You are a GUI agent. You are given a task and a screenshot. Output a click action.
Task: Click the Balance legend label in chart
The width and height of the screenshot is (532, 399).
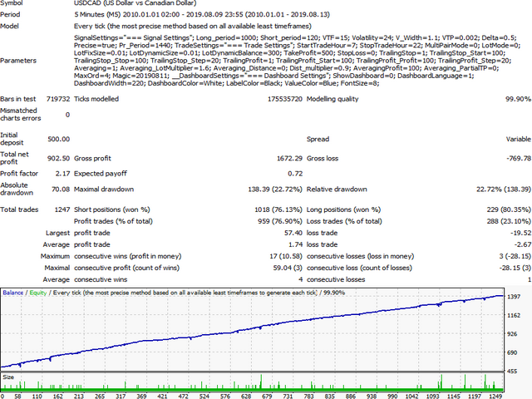pyautogui.click(x=13, y=293)
